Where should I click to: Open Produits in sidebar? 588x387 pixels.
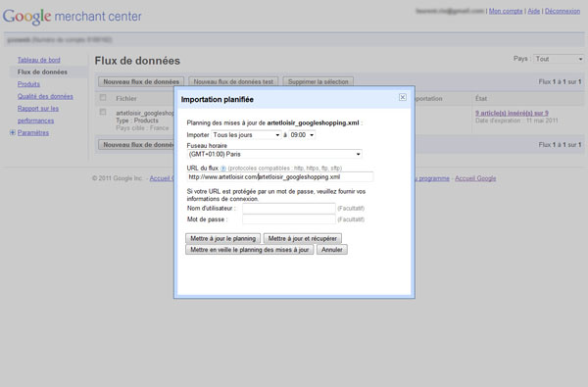point(28,84)
